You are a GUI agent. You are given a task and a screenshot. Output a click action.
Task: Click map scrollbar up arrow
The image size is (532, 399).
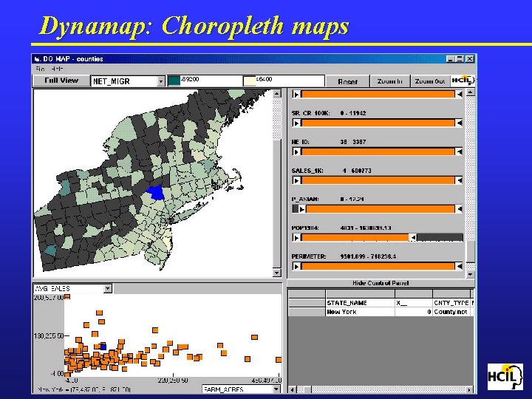pos(277,94)
